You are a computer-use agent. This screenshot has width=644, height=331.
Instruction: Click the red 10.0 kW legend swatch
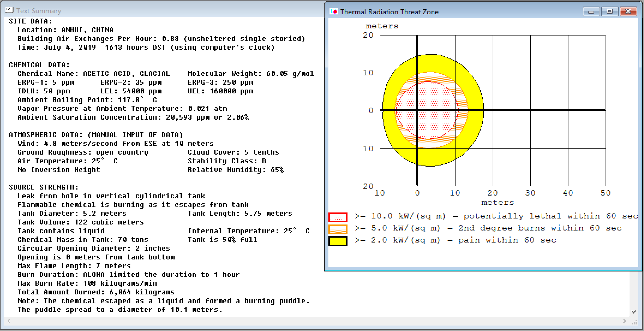coord(338,217)
